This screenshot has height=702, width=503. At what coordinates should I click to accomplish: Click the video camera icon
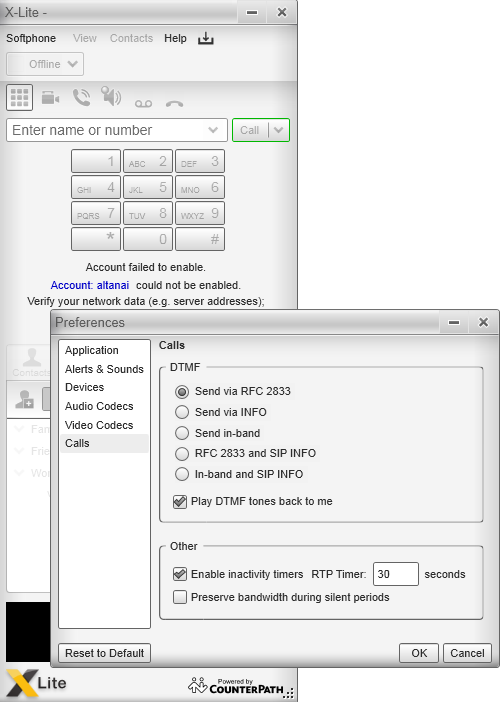(51, 97)
